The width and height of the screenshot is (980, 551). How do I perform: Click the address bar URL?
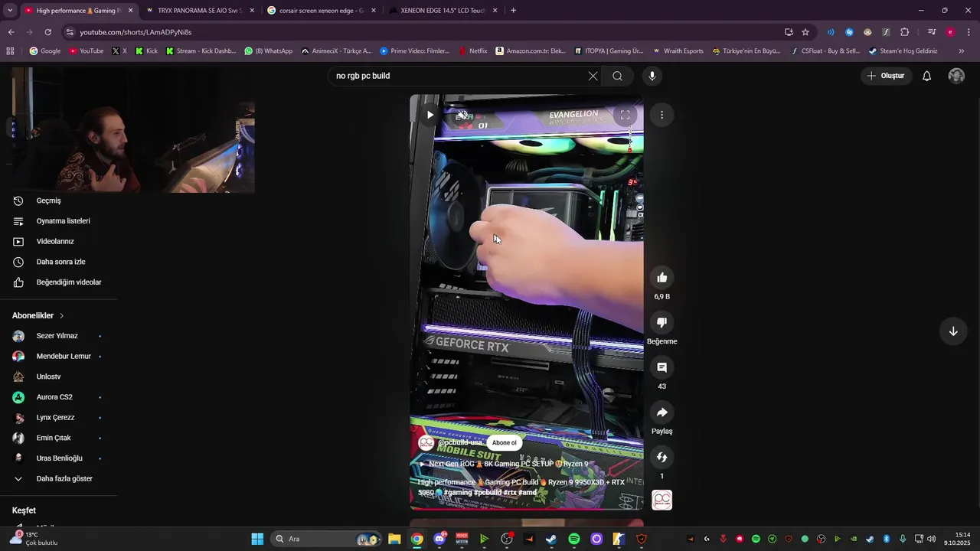(136, 32)
